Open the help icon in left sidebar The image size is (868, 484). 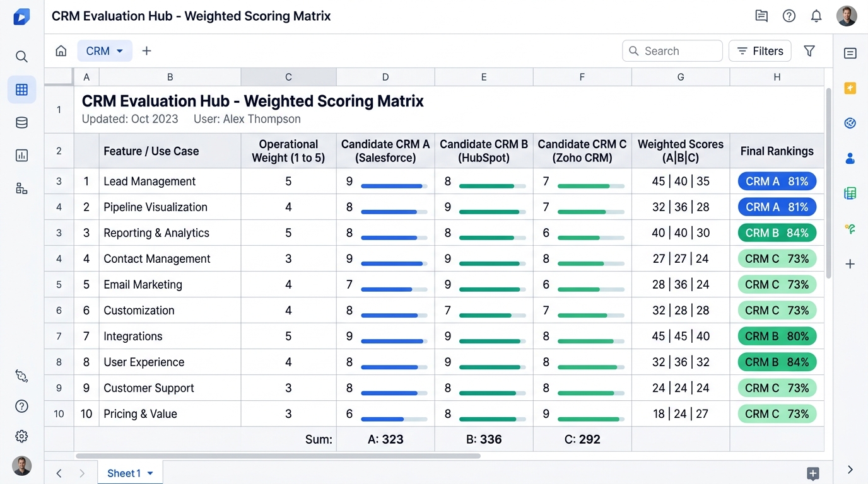point(21,406)
